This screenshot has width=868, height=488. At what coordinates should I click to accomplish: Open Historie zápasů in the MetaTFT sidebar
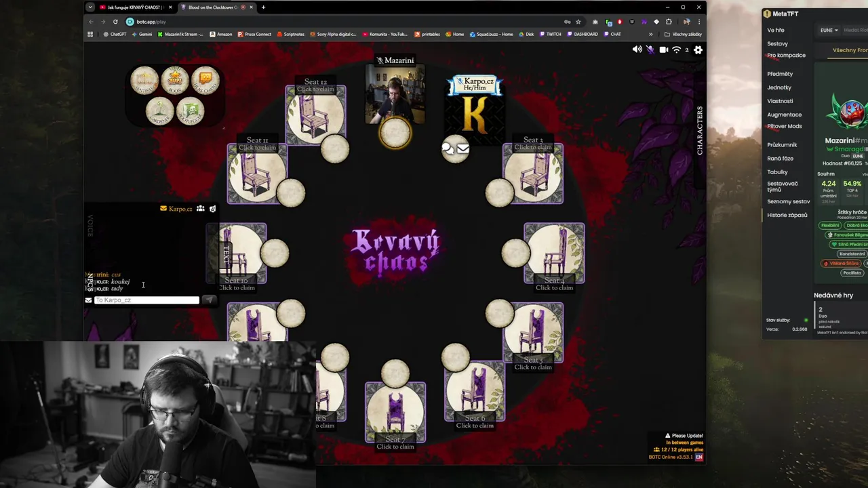pyautogui.click(x=787, y=215)
